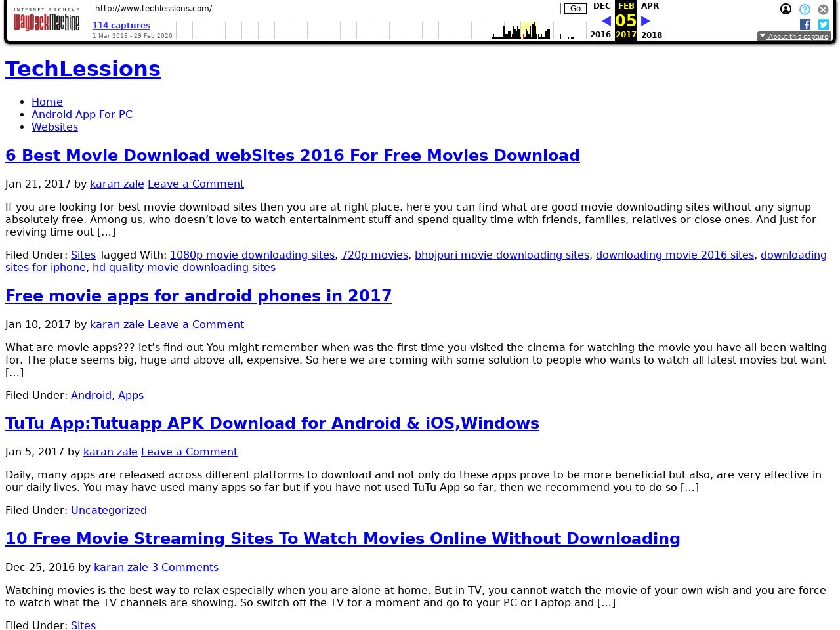Open the 114 captures link
Viewport: 840px width, 630px height.
click(121, 26)
